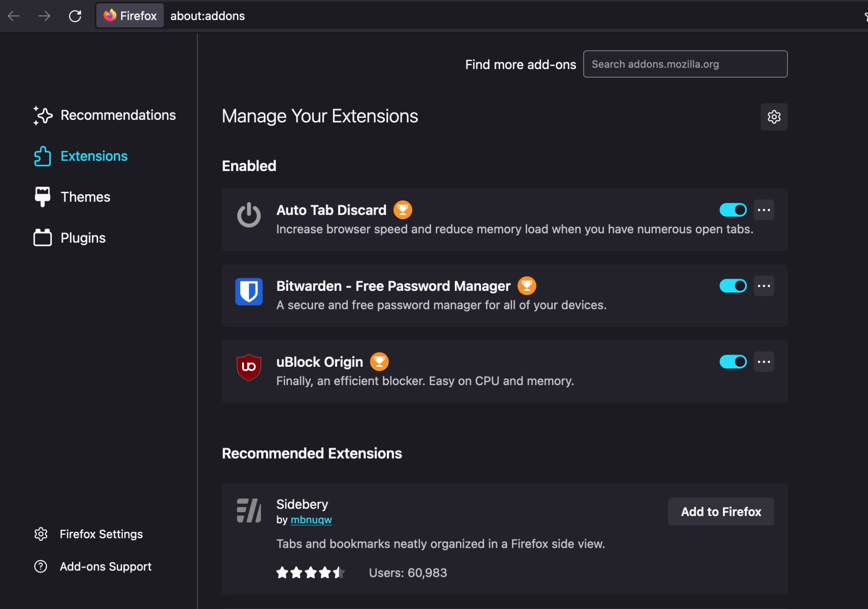Click the Add-ons Support question mark icon
Screen dimensions: 868x609
tap(41, 566)
